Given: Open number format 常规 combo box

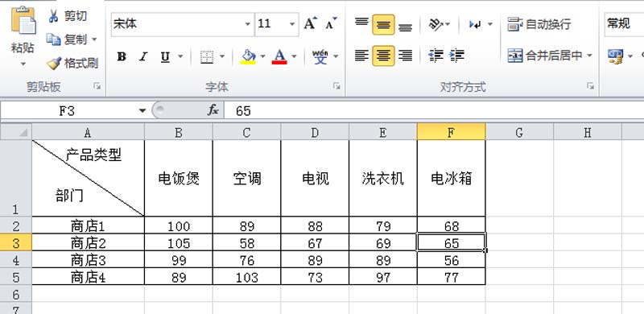Looking at the screenshot, I should pos(624,24).
